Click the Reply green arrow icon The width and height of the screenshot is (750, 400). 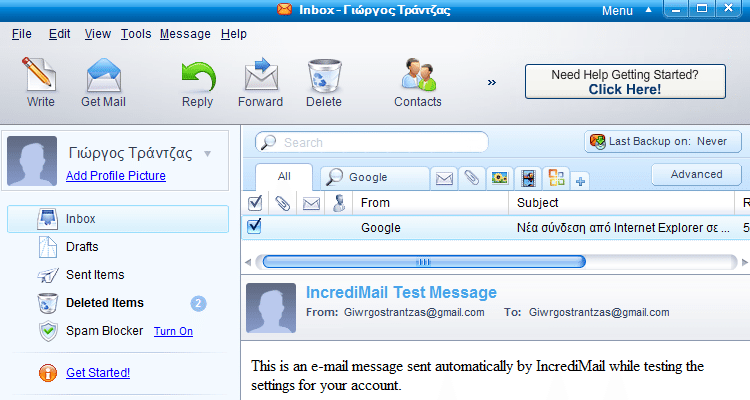coord(199,77)
